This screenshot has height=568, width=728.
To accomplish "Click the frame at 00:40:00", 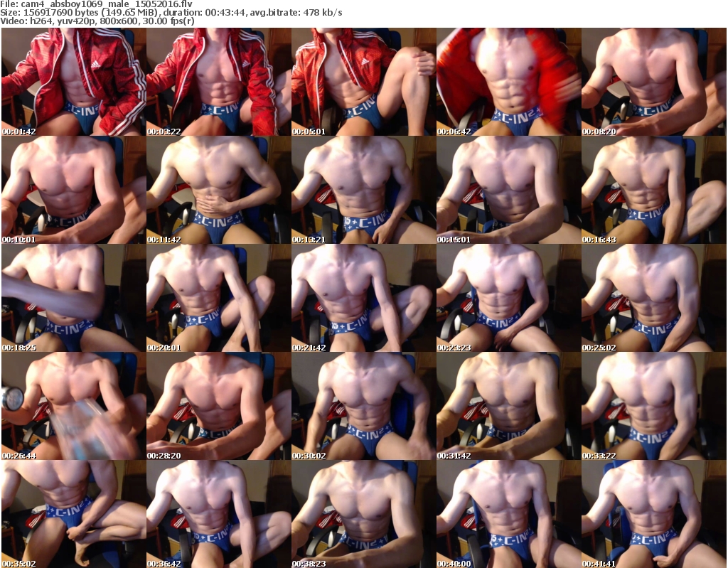I will [x=508, y=514].
